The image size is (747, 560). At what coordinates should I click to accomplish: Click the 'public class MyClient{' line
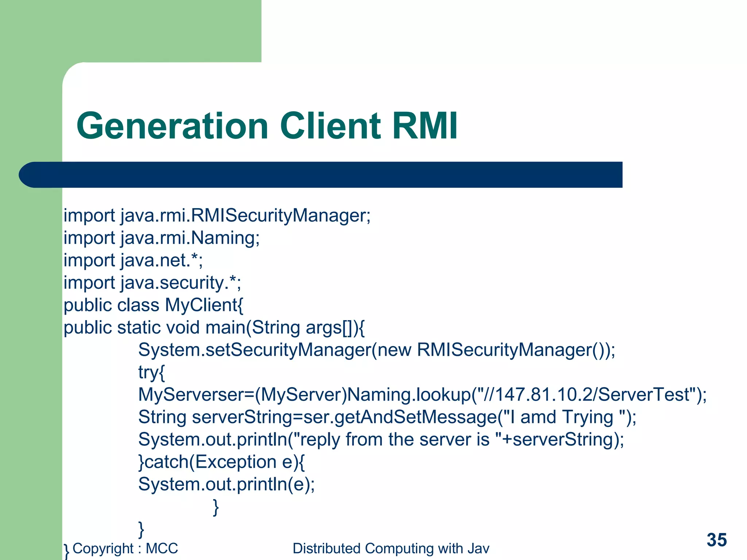pyautogui.click(x=153, y=305)
